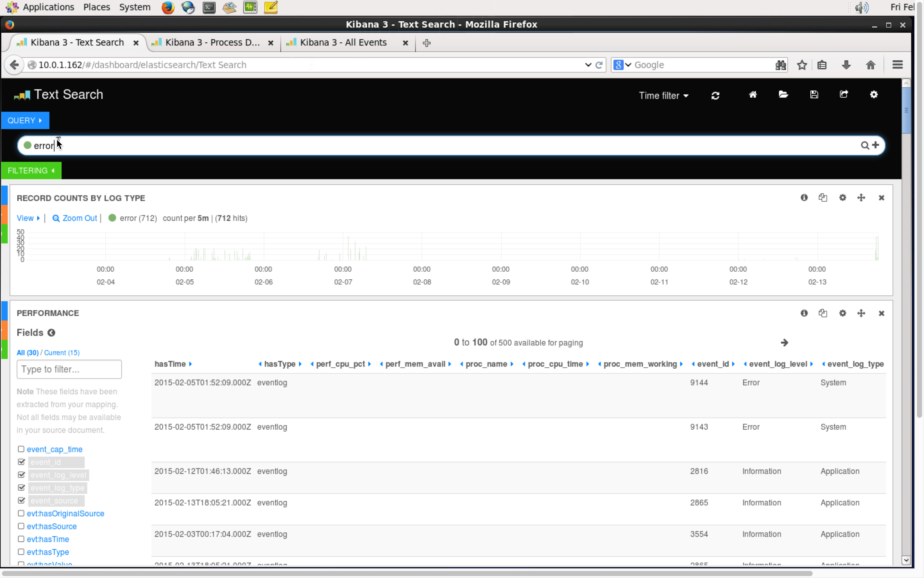
Task: Check the evt:hasOriginalSource field
Action: [x=21, y=513]
